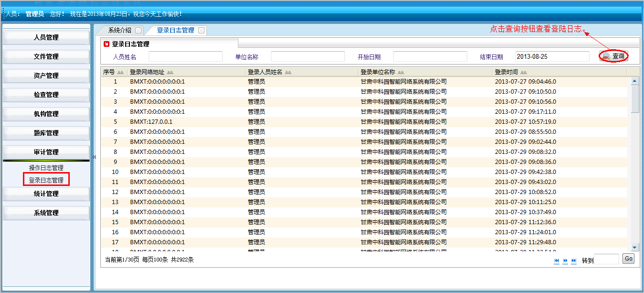The image size is (644, 293).
Task: Focus the 人员姓名 input field
Action: point(185,56)
